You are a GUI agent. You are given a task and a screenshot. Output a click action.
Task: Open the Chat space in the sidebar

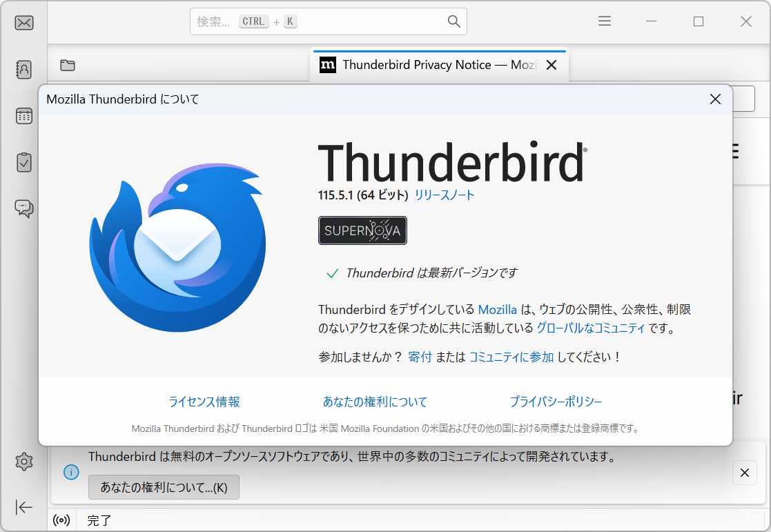point(24,208)
